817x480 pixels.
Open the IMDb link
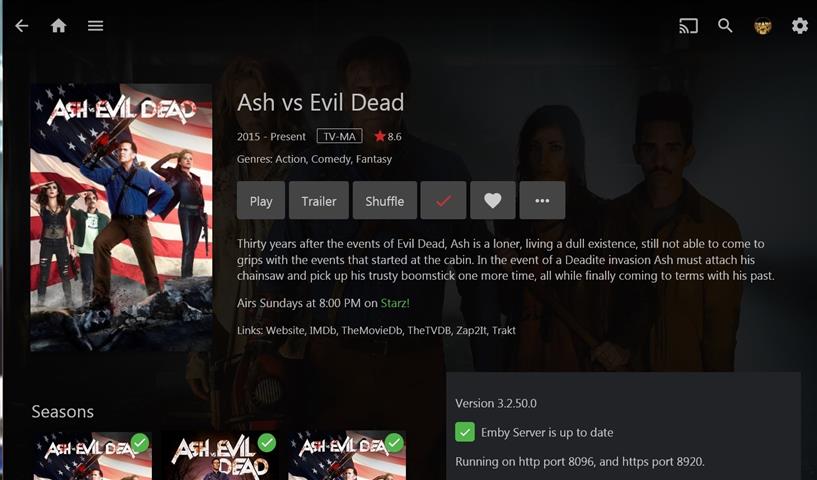(x=323, y=330)
